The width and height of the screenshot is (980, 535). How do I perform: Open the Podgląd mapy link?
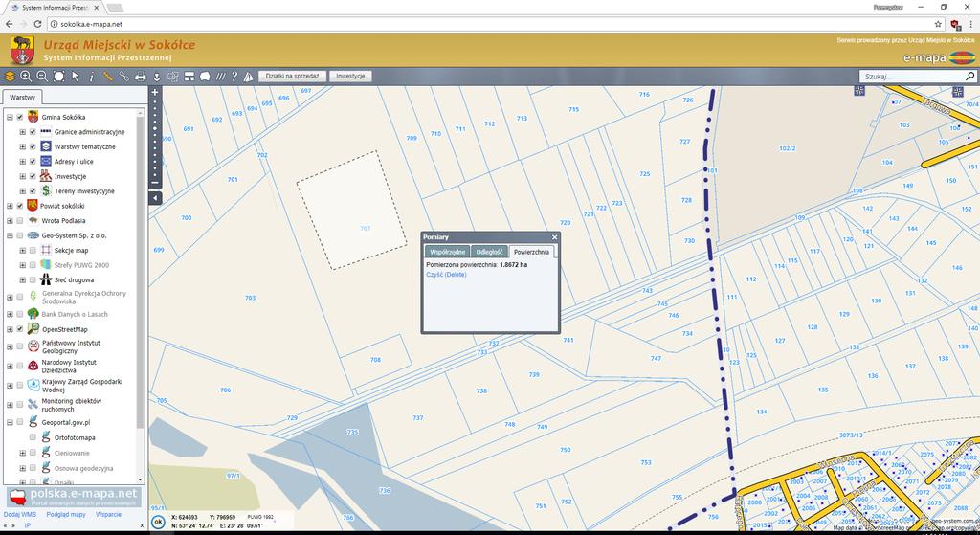point(66,514)
